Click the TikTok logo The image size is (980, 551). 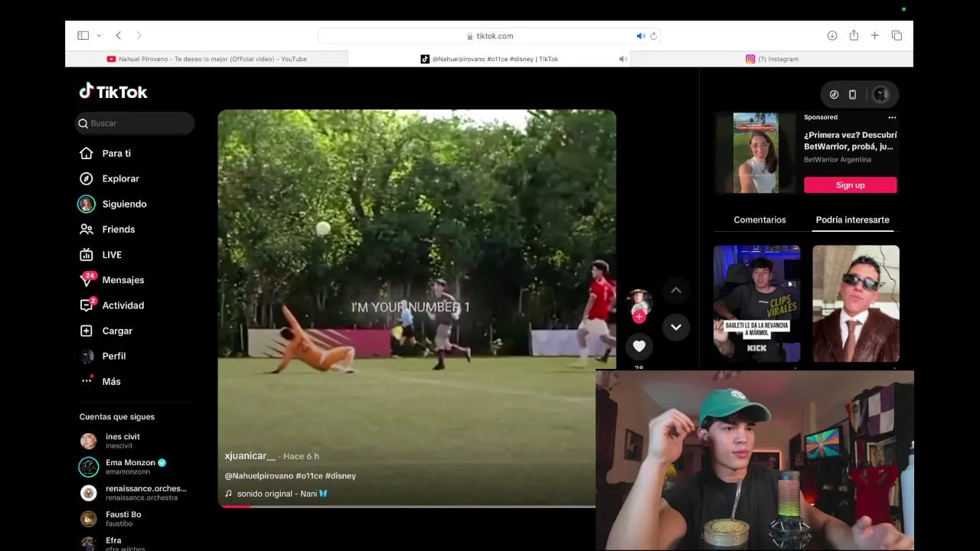pyautogui.click(x=113, y=92)
